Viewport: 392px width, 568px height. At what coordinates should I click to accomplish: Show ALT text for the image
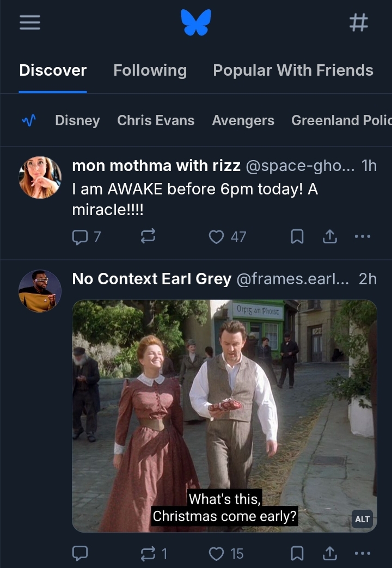(x=362, y=519)
